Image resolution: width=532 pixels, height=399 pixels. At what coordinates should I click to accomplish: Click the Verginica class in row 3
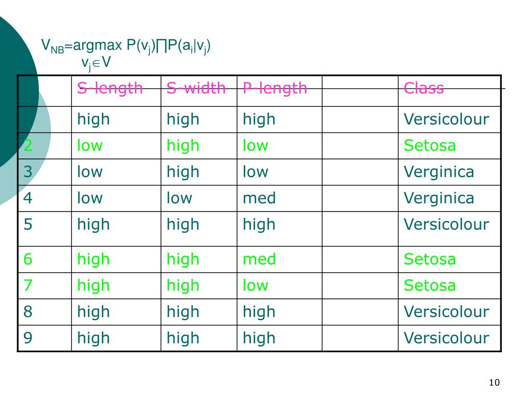[x=438, y=172]
